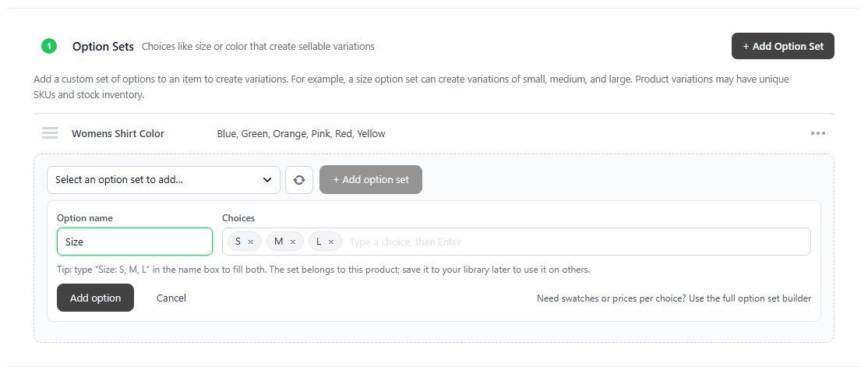This screenshot has width=868, height=374.
Task: Remove the S choice chip
Action: pos(251,242)
